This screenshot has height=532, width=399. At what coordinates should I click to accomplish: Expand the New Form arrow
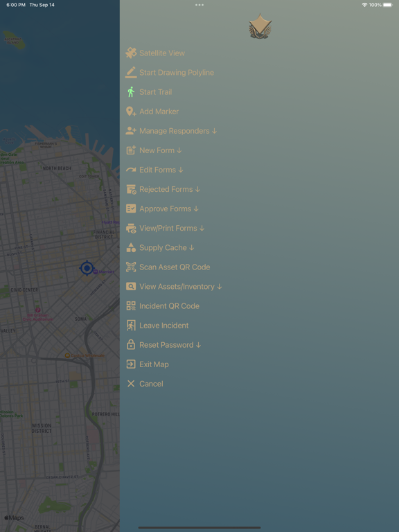(x=179, y=150)
